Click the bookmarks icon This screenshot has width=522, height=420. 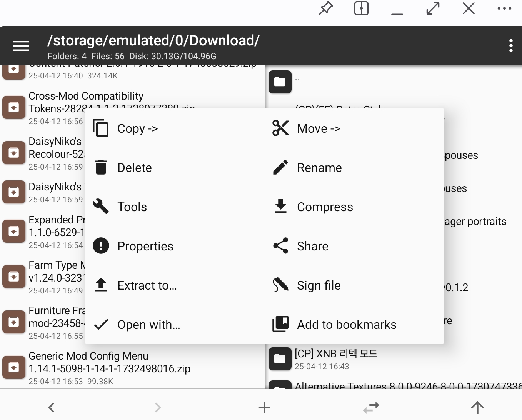pyautogui.click(x=280, y=324)
